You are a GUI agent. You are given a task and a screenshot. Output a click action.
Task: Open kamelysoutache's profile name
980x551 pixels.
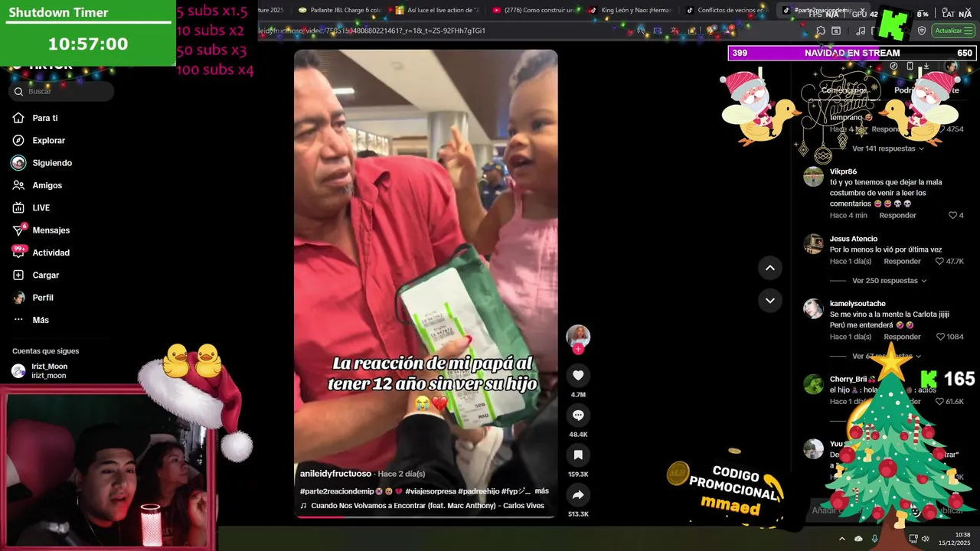pos(857,304)
